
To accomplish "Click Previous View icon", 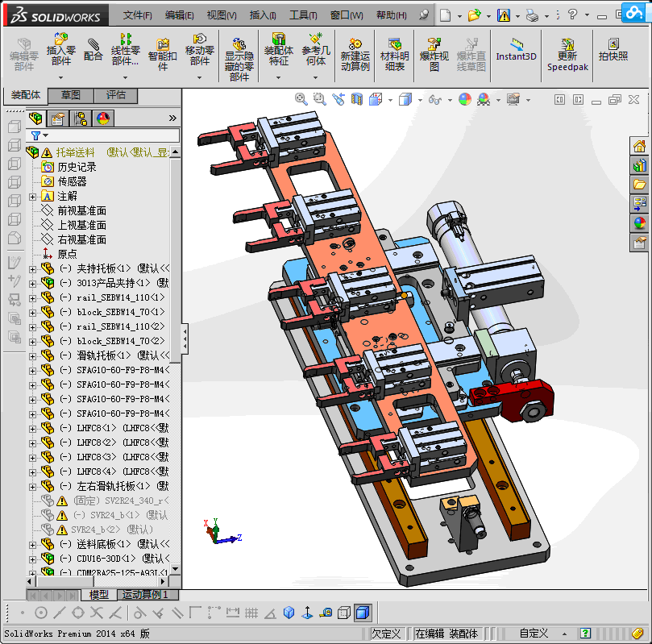I will (338, 99).
